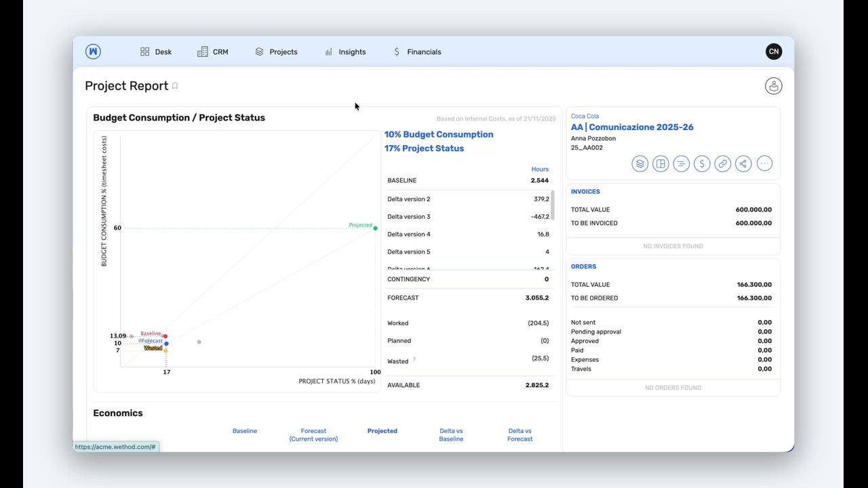This screenshot has height=488, width=868.
Task: Open AA | Comunicazione 2025-26 project link
Action: (x=632, y=127)
